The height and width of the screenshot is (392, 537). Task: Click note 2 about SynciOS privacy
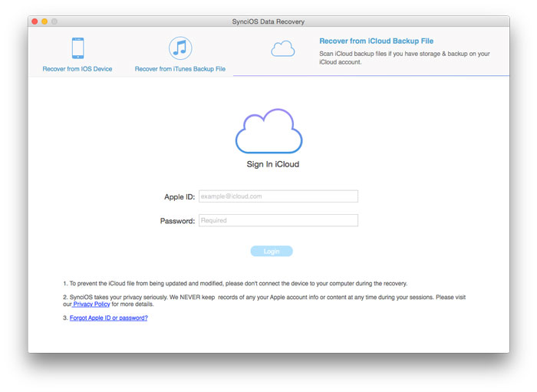point(264,301)
